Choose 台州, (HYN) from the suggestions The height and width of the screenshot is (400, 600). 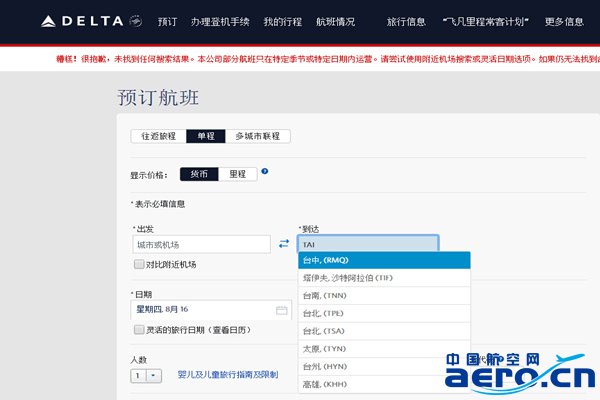click(x=384, y=366)
